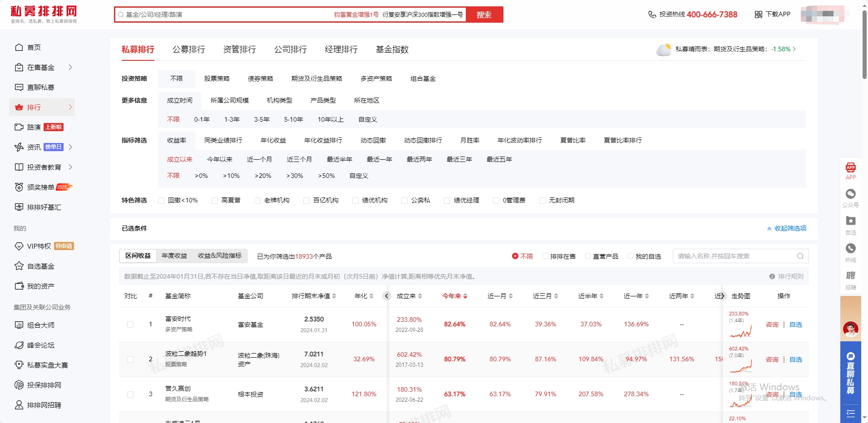Image resolution: width=868 pixels, height=423 pixels.
Task: Enable the 老牌机构 checkbox
Action: click(257, 201)
